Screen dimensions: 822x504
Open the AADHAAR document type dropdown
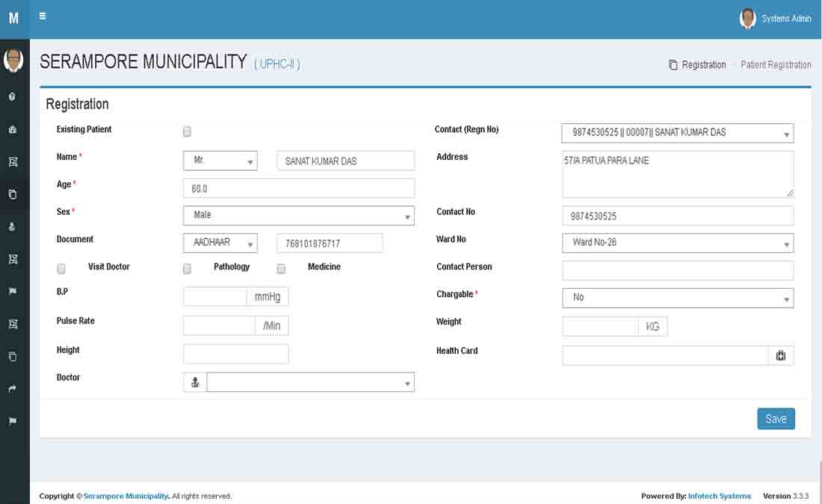click(220, 243)
